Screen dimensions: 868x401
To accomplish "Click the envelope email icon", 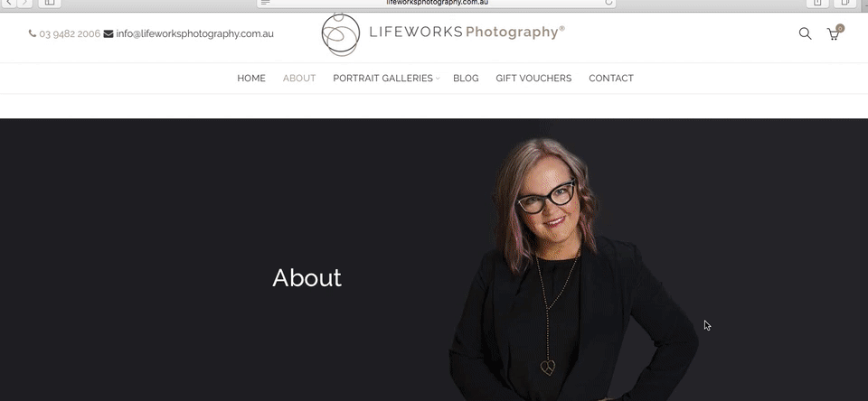I will [108, 33].
